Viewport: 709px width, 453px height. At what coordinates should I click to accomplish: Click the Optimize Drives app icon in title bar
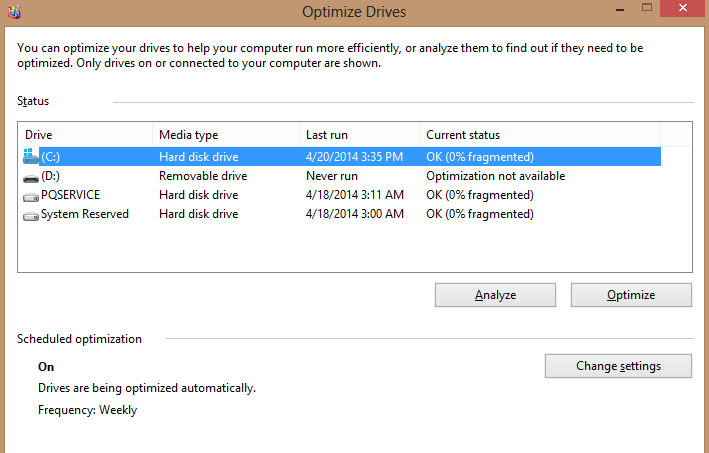(14, 12)
